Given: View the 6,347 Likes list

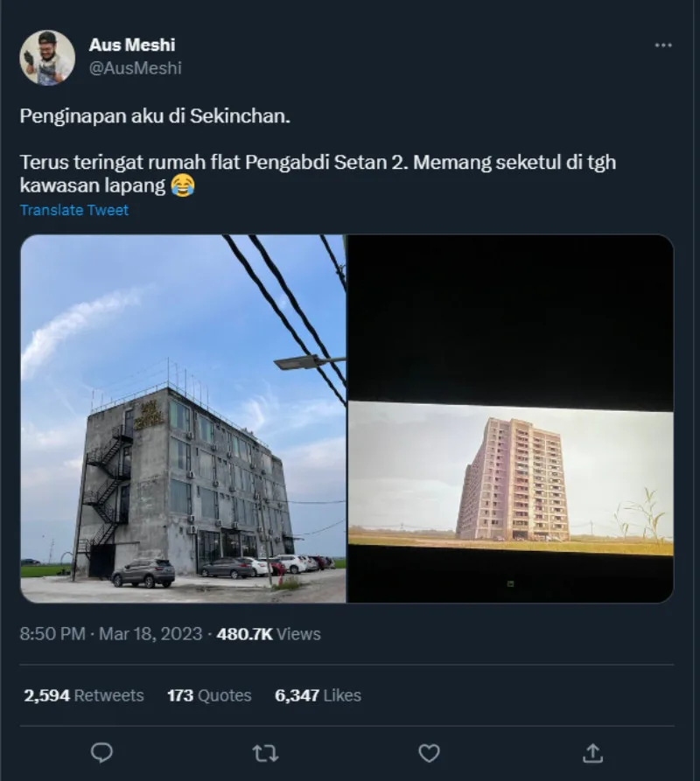Looking at the screenshot, I should (x=318, y=695).
